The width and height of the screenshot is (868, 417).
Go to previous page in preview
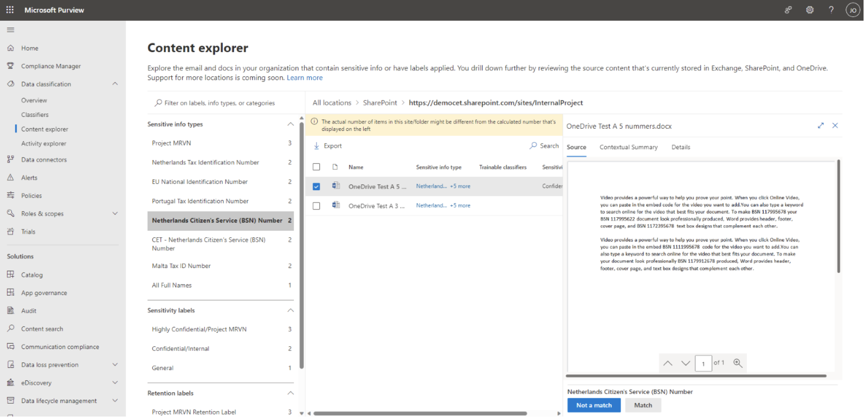pyautogui.click(x=668, y=363)
